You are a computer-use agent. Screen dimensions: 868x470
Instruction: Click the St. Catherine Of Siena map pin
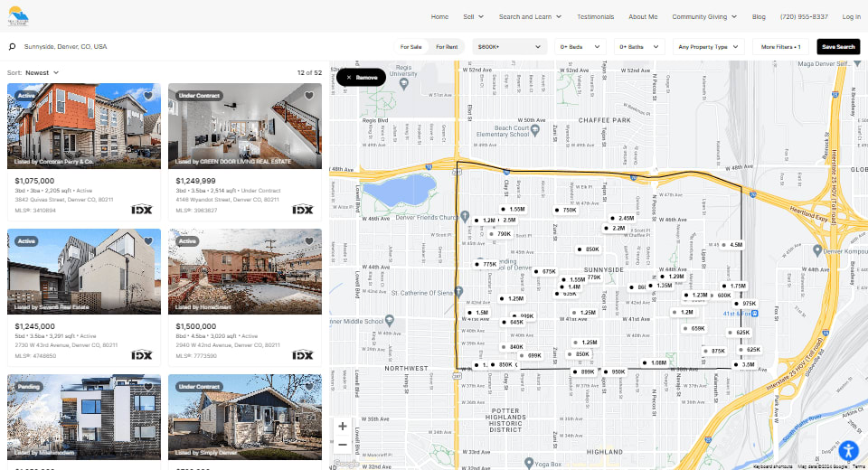458,291
